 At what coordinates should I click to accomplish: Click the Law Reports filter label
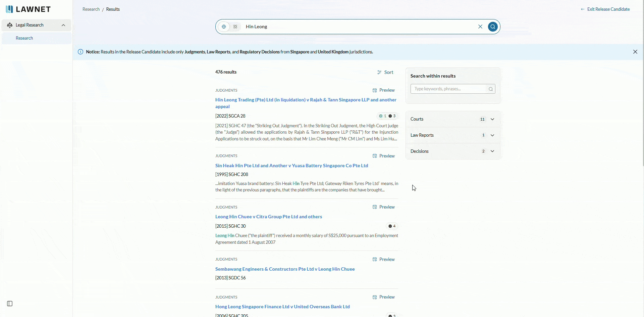click(422, 135)
